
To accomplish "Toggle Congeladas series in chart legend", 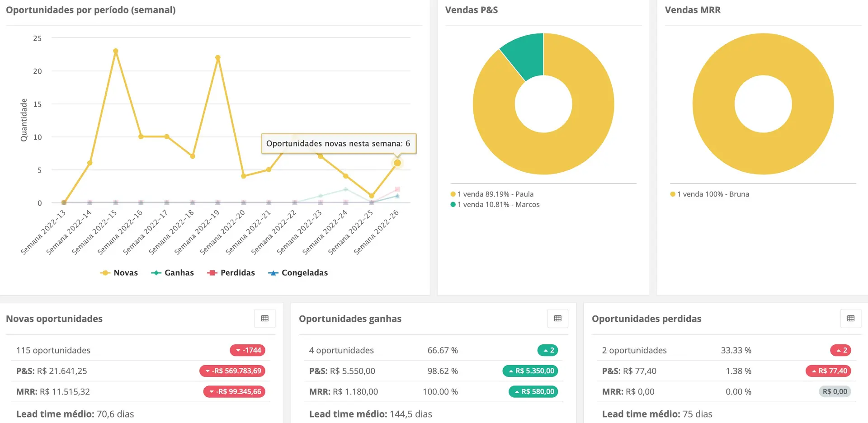I will pos(298,273).
